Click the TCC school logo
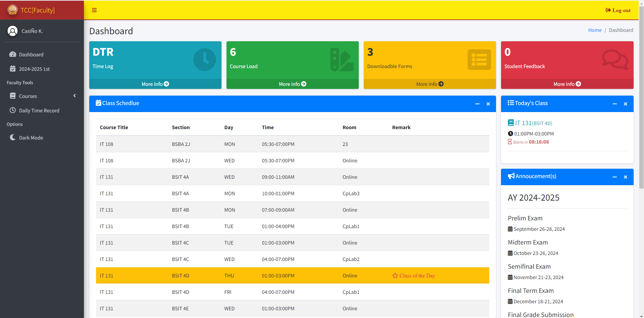 coord(12,10)
